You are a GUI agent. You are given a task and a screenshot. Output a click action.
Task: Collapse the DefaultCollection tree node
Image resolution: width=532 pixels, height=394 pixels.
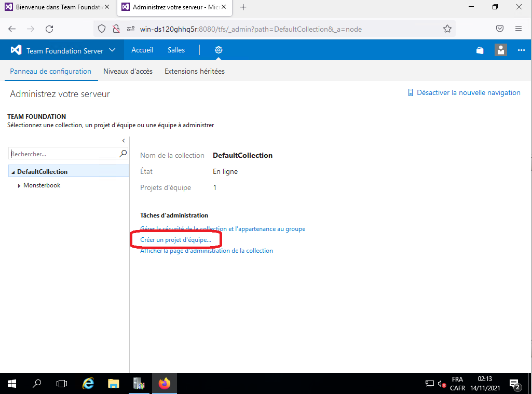click(x=13, y=172)
